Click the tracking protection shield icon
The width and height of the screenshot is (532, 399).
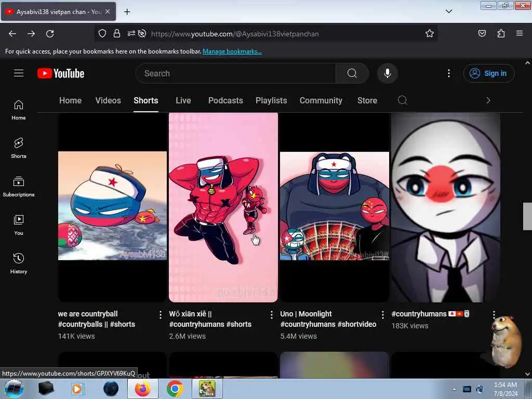pos(102,34)
